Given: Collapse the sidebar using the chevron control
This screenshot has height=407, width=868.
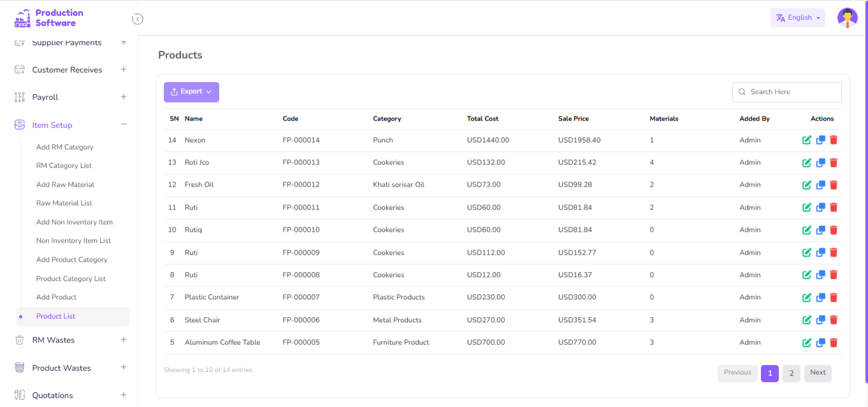Looking at the screenshot, I should 138,19.
